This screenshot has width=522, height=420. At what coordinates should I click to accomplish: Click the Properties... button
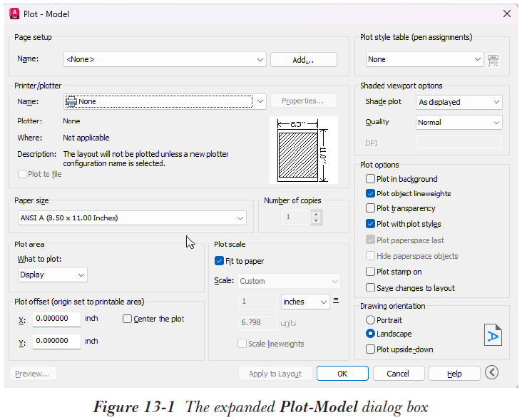[303, 101]
